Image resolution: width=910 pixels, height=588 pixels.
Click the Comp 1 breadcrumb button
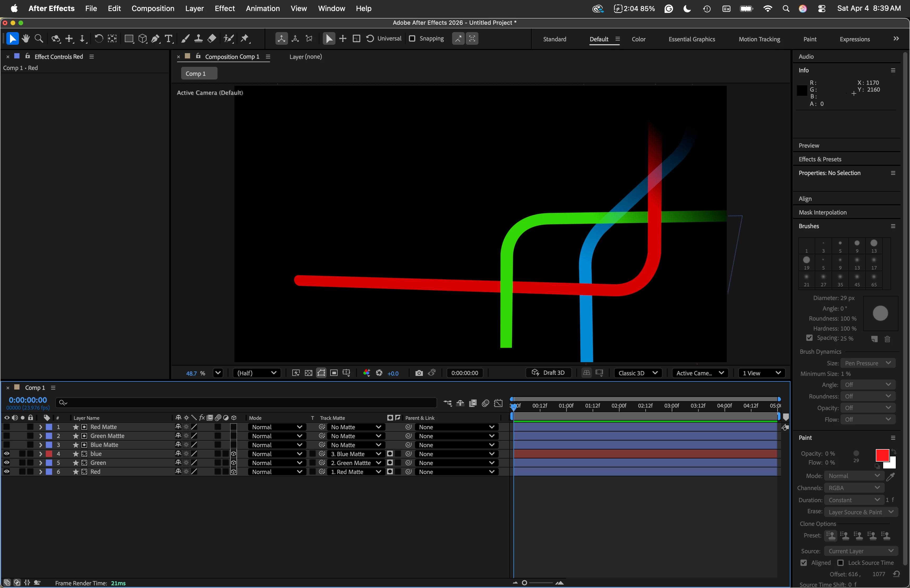pos(199,73)
